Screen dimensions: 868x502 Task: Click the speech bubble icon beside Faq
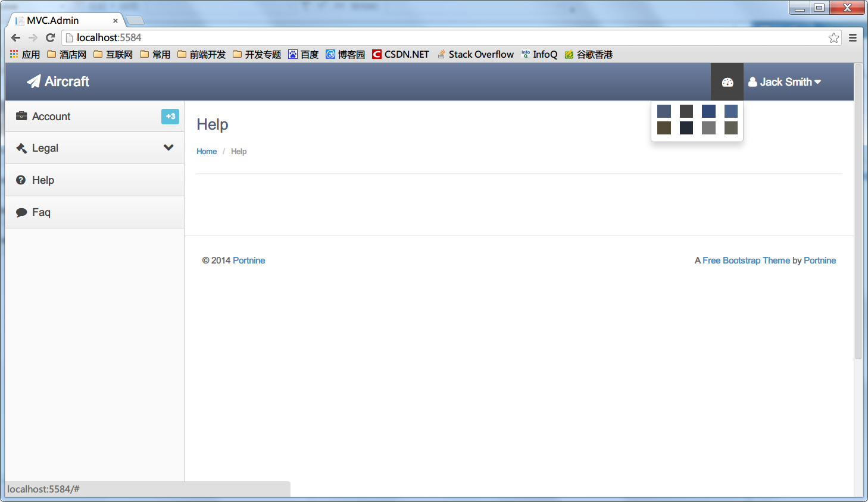click(21, 212)
